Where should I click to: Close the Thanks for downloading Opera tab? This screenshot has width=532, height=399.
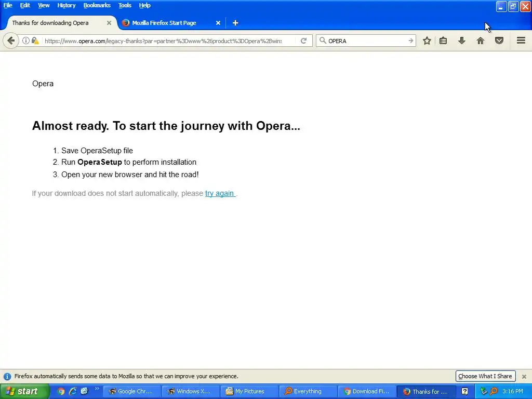point(109,23)
